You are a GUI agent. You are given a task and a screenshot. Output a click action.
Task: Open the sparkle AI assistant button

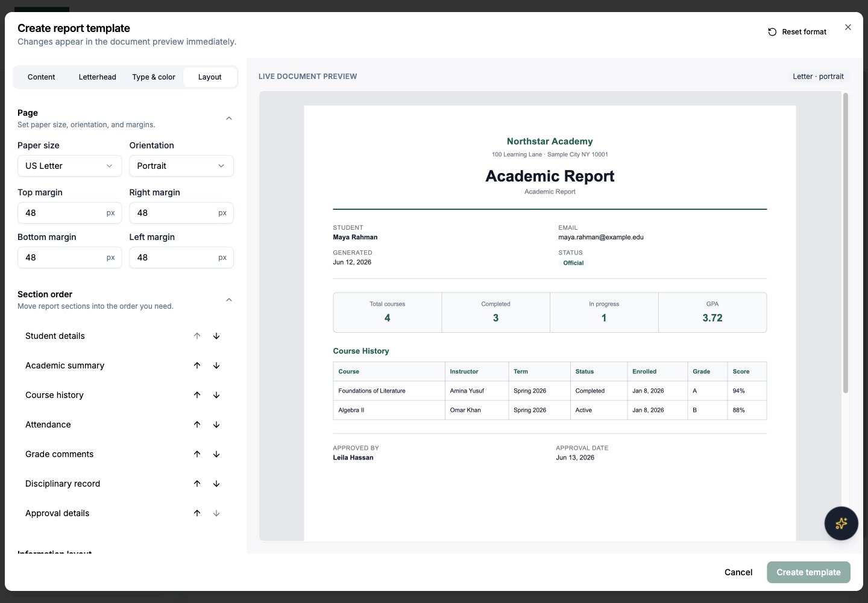point(841,523)
